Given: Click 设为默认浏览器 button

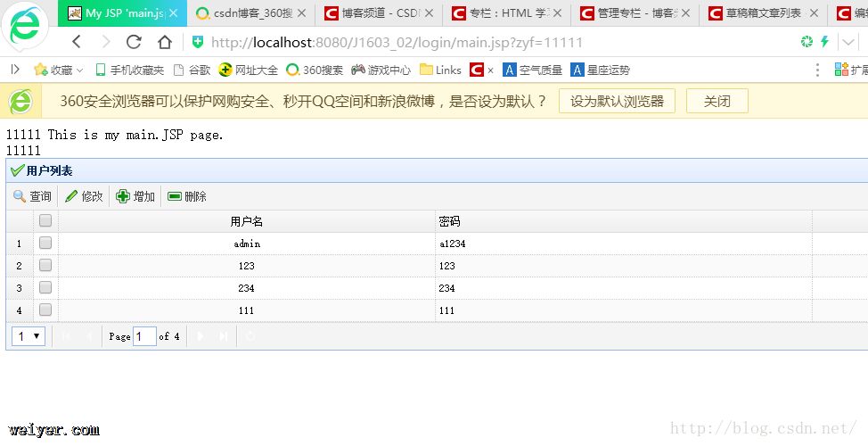Looking at the screenshot, I should pos(617,102).
